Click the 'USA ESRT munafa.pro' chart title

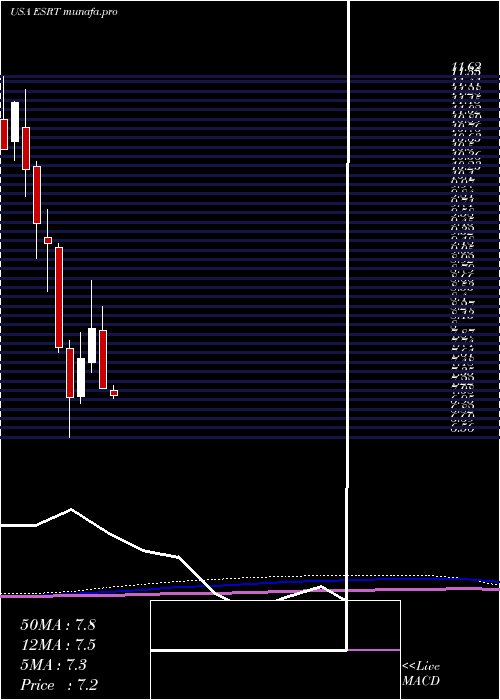[x=64, y=12]
